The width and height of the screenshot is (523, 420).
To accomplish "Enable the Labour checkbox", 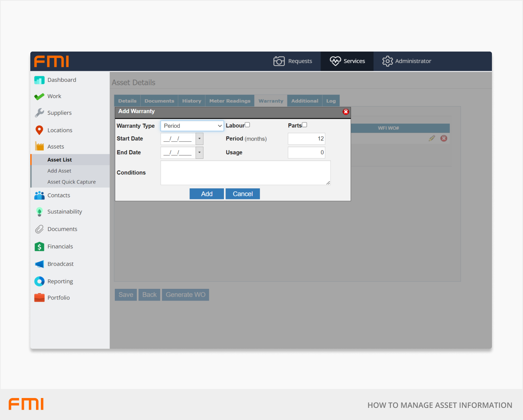I will coord(247,125).
